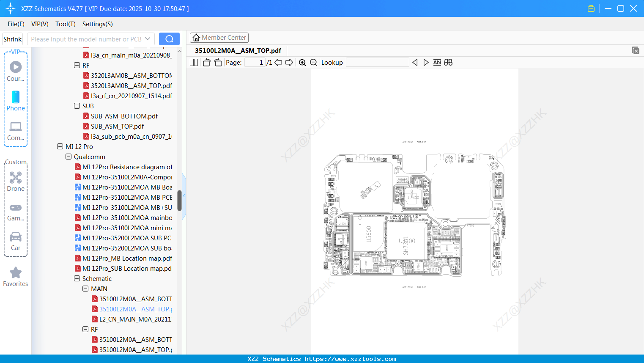This screenshot has width=644, height=363.
Task: Rotate page counterclockwise
Action: [x=206, y=63]
